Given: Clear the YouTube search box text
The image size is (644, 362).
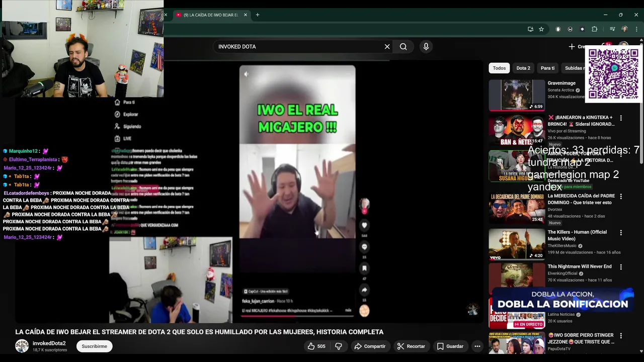Looking at the screenshot, I should tap(387, 46).
